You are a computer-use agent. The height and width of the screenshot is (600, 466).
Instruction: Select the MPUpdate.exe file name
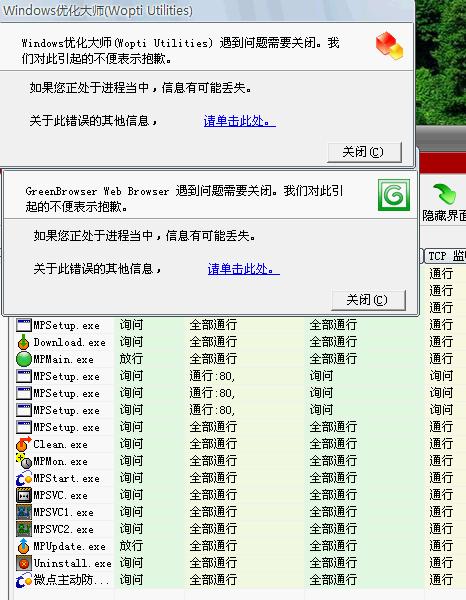[70, 546]
